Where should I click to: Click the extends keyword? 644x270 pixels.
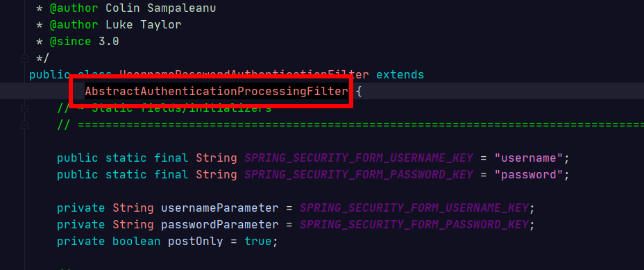pos(400,75)
